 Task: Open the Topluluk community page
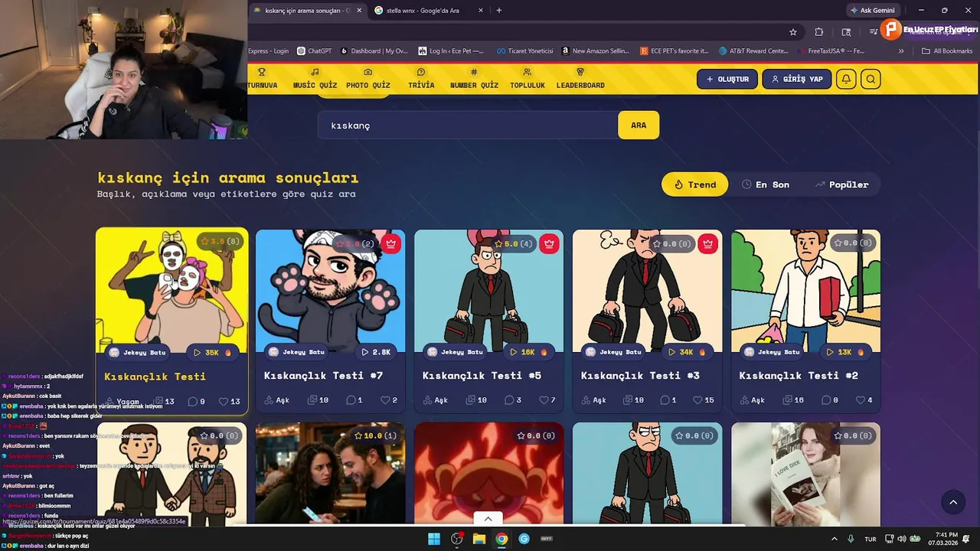(x=528, y=78)
